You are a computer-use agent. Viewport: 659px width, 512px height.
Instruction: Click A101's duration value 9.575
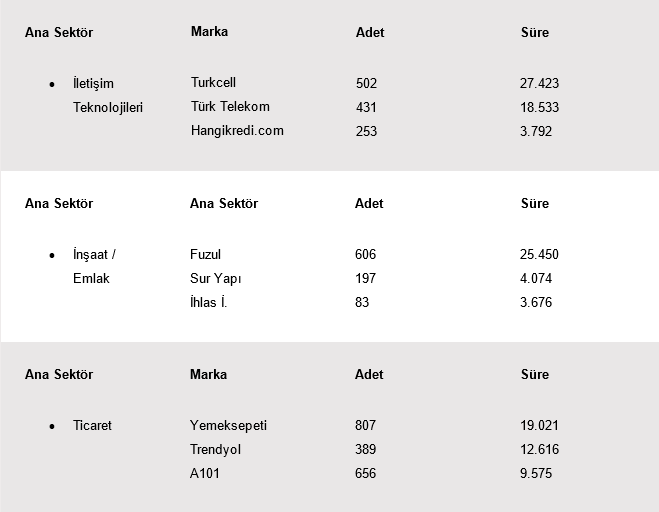tap(536, 474)
